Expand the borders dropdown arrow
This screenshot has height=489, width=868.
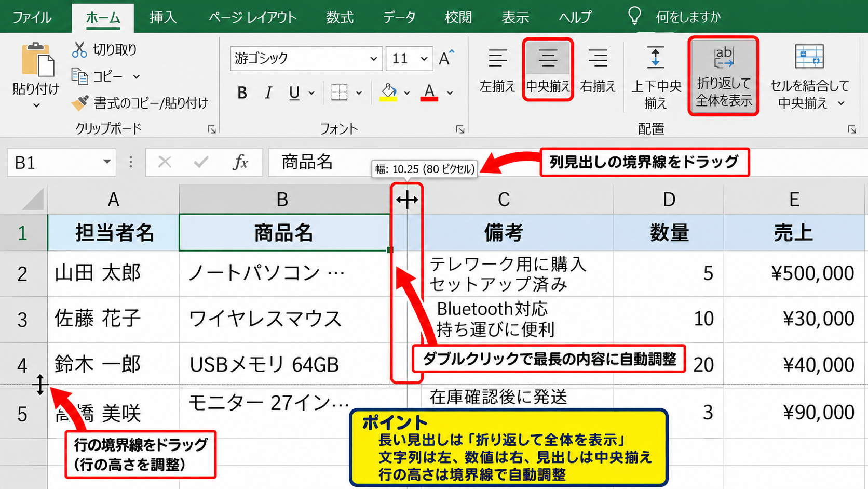[x=359, y=94]
